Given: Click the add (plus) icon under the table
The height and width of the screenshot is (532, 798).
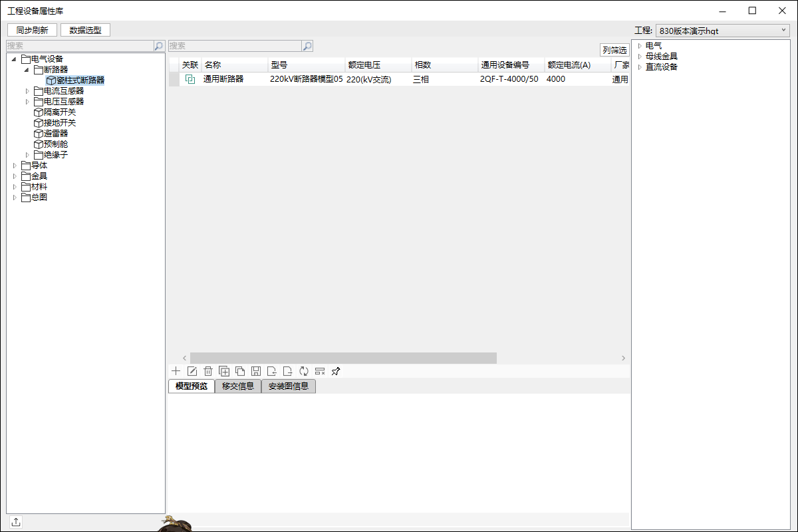Looking at the screenshot, I should [x=176, y=371].
